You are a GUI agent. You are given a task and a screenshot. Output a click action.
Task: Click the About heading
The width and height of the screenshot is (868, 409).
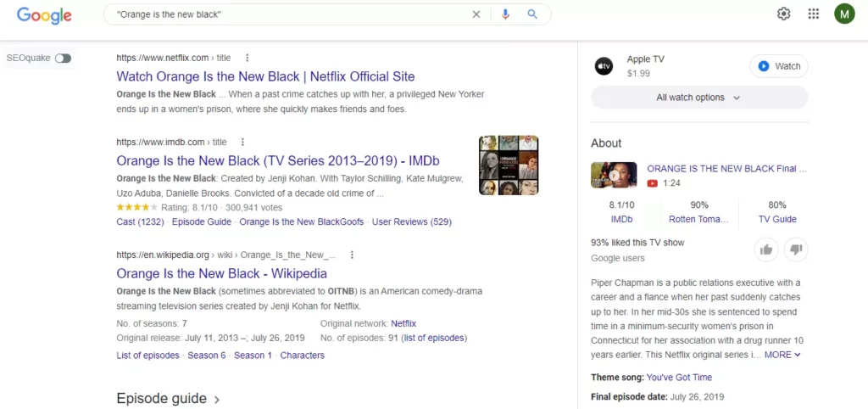(x=606, y=143)
